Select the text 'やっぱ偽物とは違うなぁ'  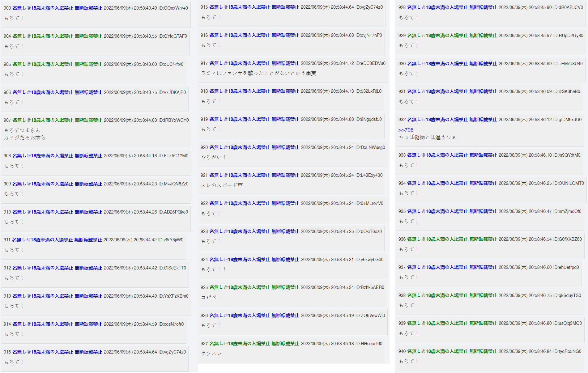tap(427, 137)
